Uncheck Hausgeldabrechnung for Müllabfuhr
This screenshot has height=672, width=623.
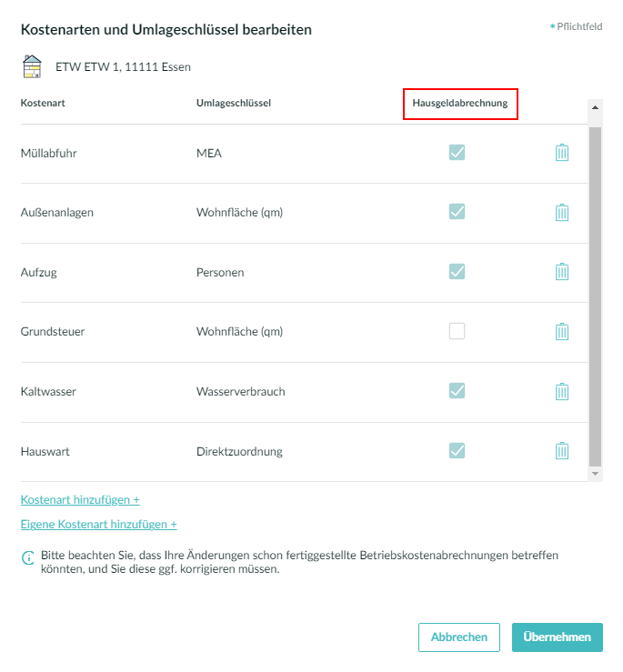click(x=457, y=152)
